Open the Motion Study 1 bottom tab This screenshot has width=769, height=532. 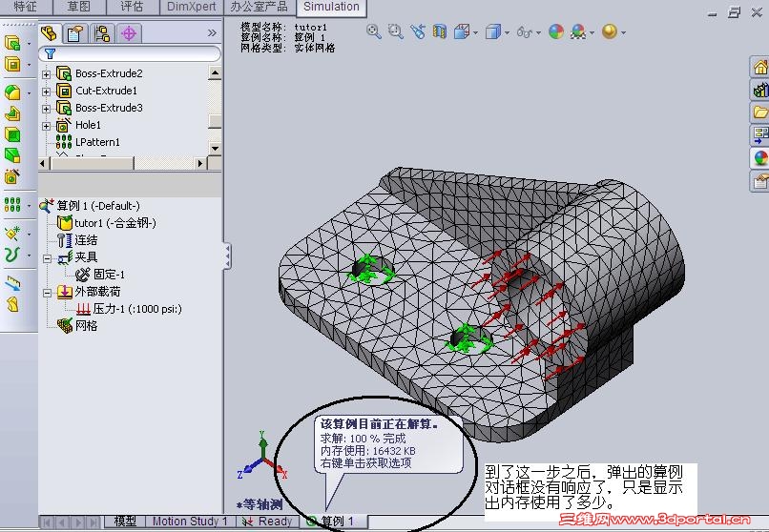pos(190,522)
